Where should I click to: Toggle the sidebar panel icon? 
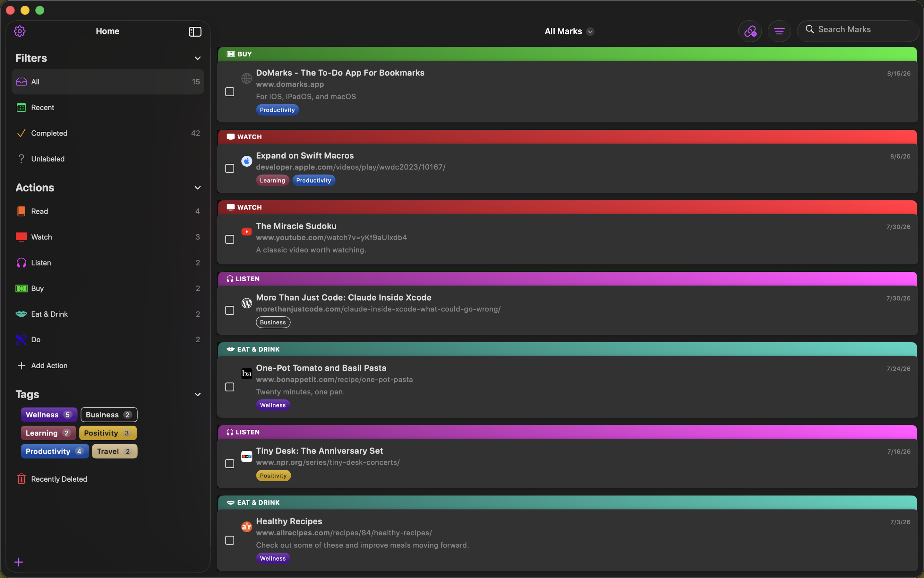(x=195, y=31)
